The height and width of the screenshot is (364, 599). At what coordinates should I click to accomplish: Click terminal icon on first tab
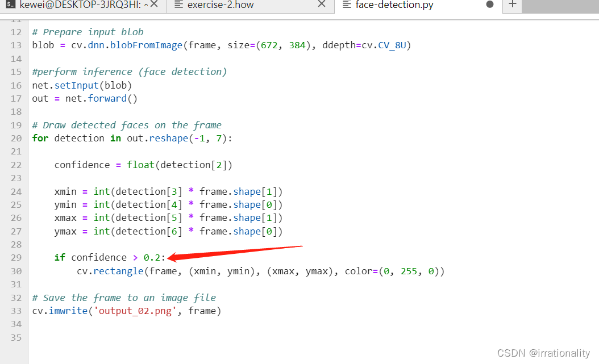point(11,5)
